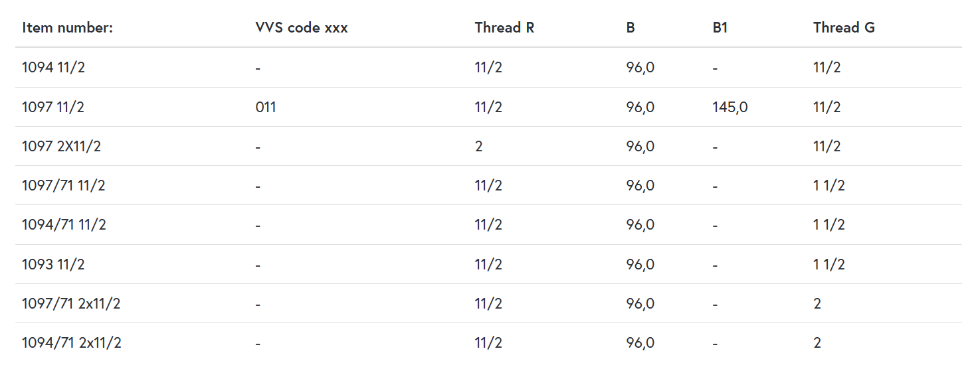
Task: Click item 1094/71 11/2
Action: point(64,225)
